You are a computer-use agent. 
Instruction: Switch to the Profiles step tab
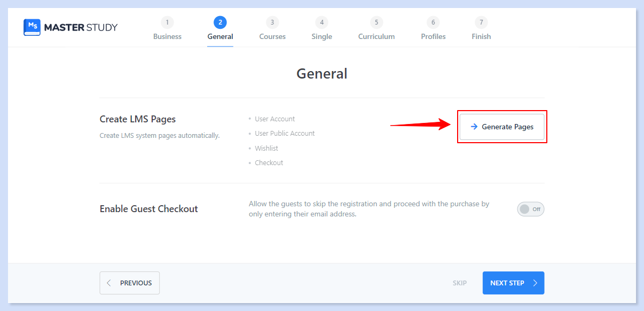pos(433,37)
